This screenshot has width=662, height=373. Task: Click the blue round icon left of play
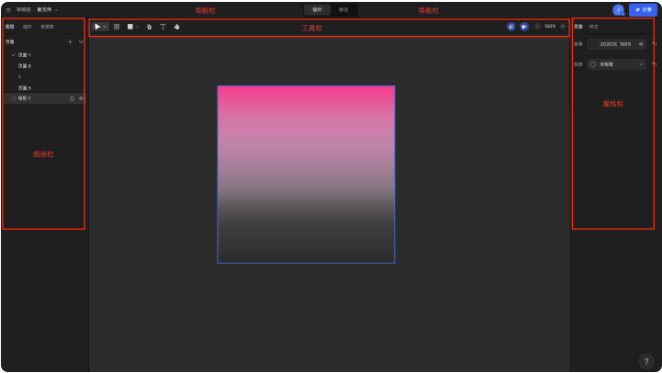tap(511, 27)
